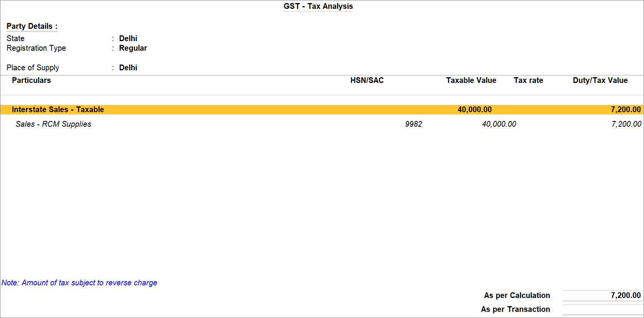Click RCM Supplies taxable value 40,000.00
The image size is (644, 318).
click(x=499, y=124)
